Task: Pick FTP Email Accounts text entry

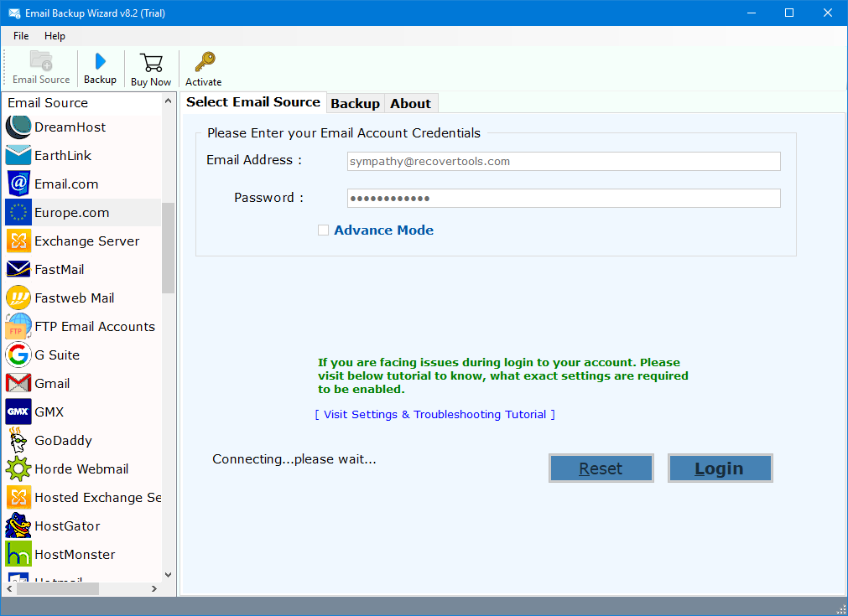Action: 95,326
